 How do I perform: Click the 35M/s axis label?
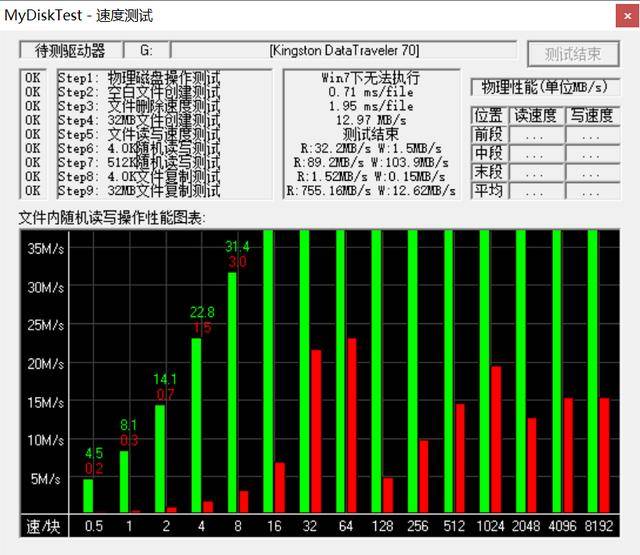point(46,249)
